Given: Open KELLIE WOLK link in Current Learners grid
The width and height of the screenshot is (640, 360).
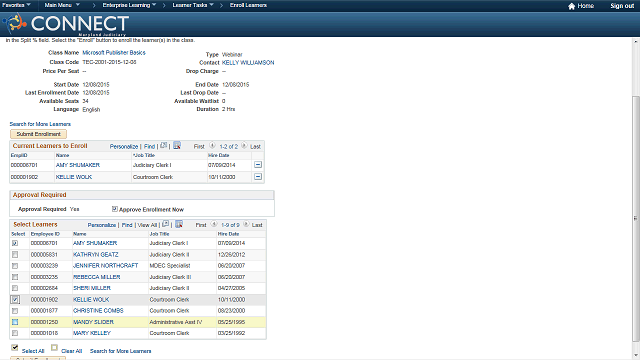Looking at the screenshot, I should pos(74,177).
